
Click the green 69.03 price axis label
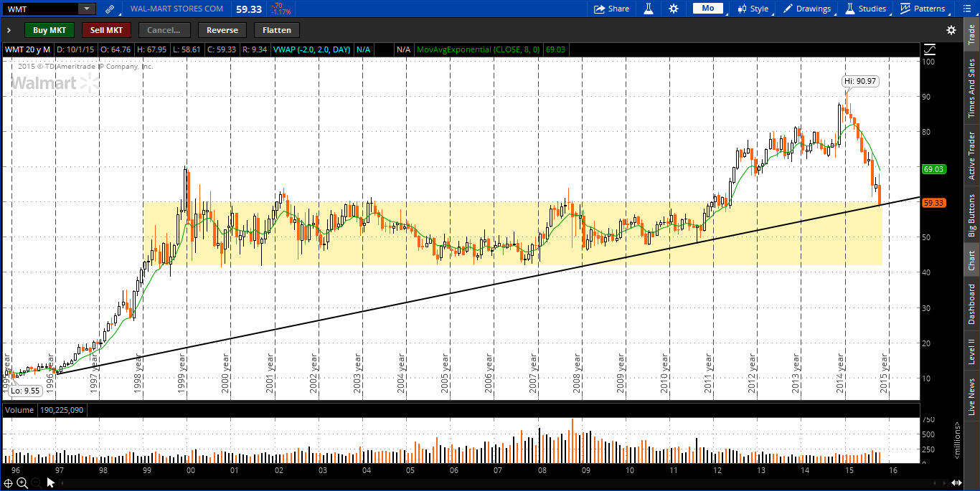coord(933,169)
